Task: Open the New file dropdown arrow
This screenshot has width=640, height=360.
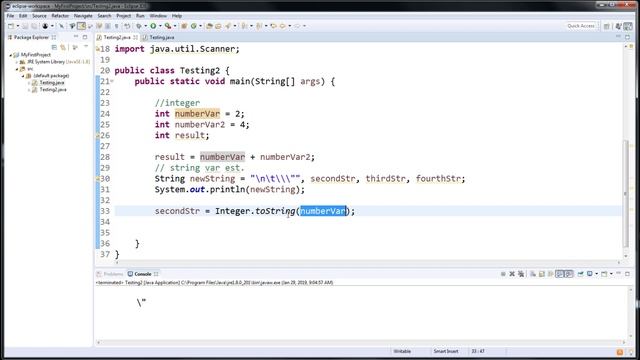Action: [x=18, y=26]
